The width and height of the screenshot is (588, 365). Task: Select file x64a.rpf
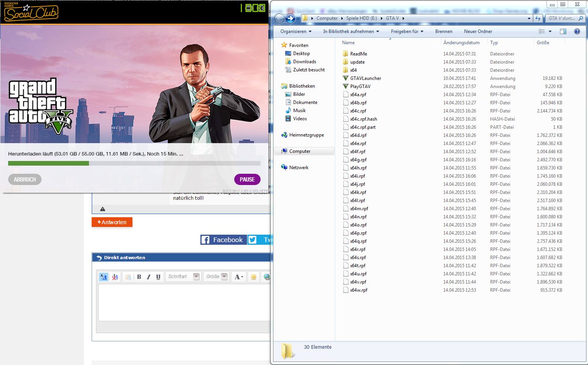tap(358, 95)
